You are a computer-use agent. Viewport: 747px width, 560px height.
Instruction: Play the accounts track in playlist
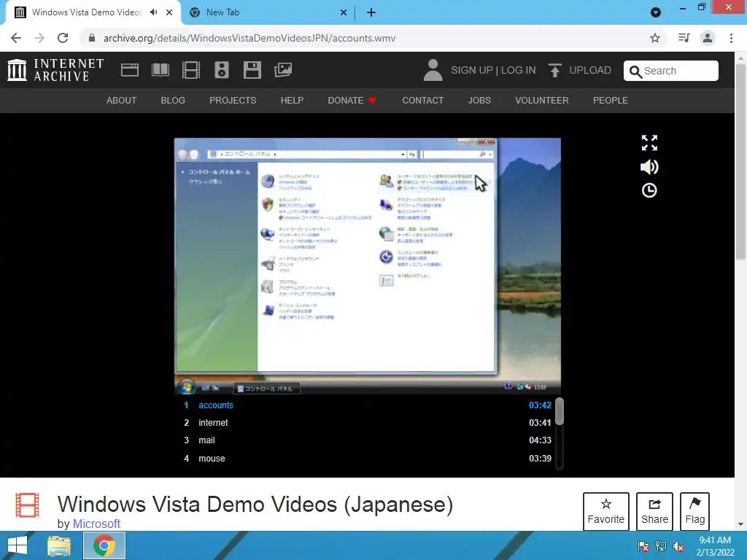point(368,405)
